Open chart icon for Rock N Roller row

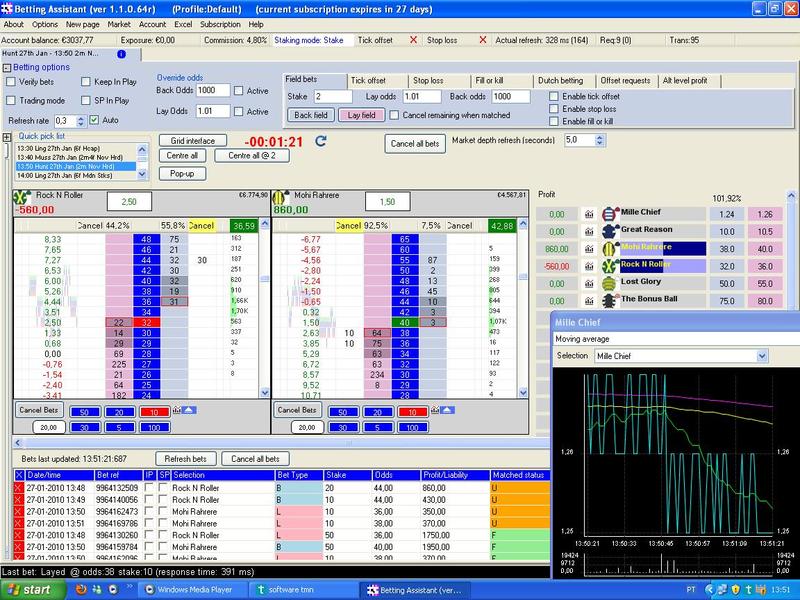coord(589,266)
